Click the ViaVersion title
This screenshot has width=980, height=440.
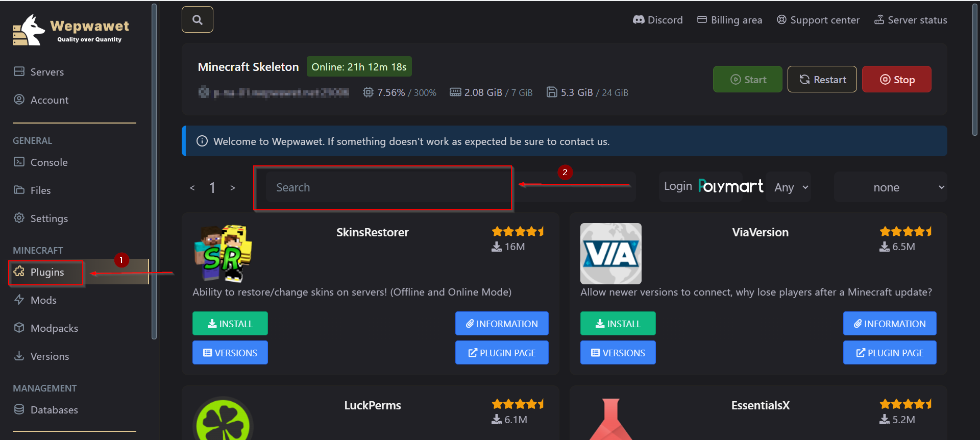tap(761, 232)
